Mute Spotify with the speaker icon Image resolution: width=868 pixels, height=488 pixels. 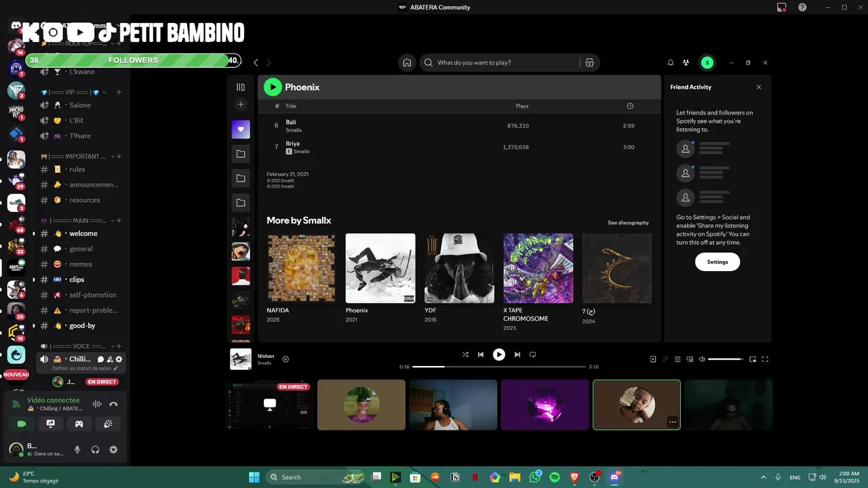pos(702,359)
